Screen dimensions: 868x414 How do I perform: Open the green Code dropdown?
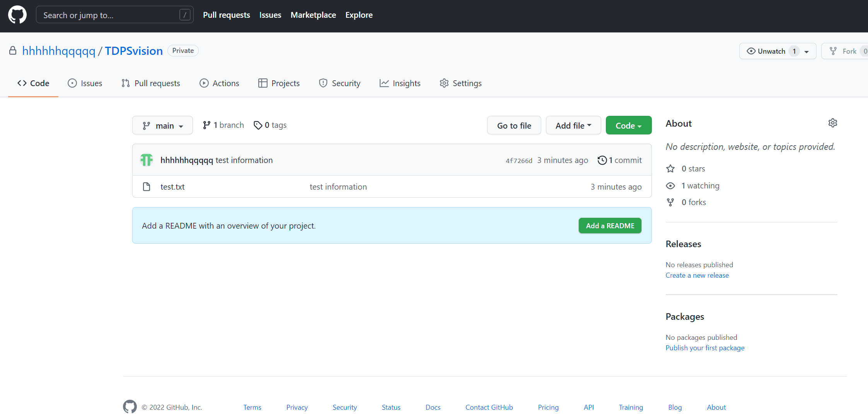click(x=629, y=126)
